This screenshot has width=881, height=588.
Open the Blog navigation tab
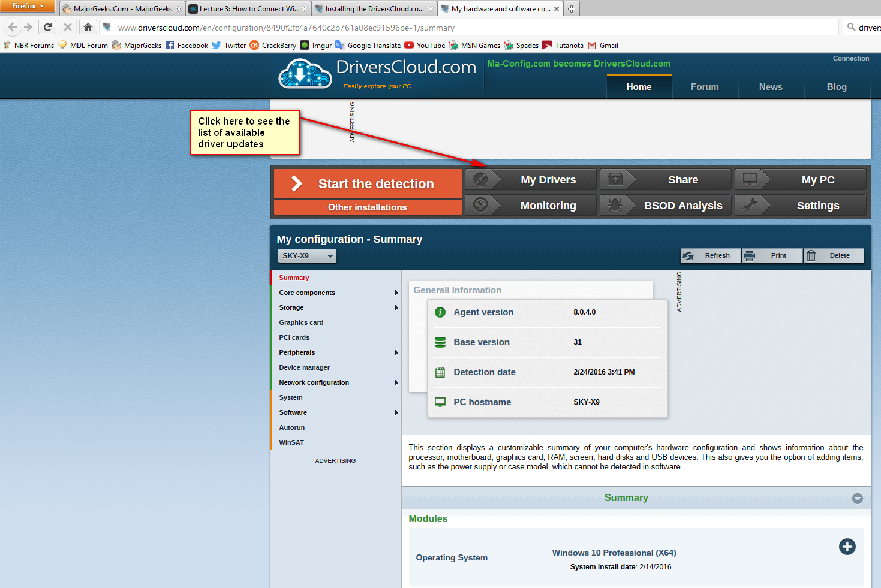click(837, 87)
